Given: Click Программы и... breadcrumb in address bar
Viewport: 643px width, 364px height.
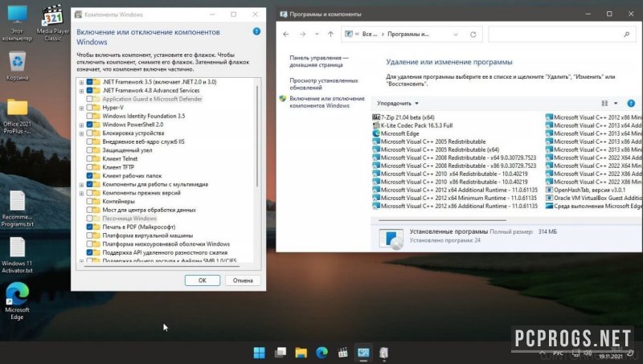Looking at the screenshot, I should [408, 35].
